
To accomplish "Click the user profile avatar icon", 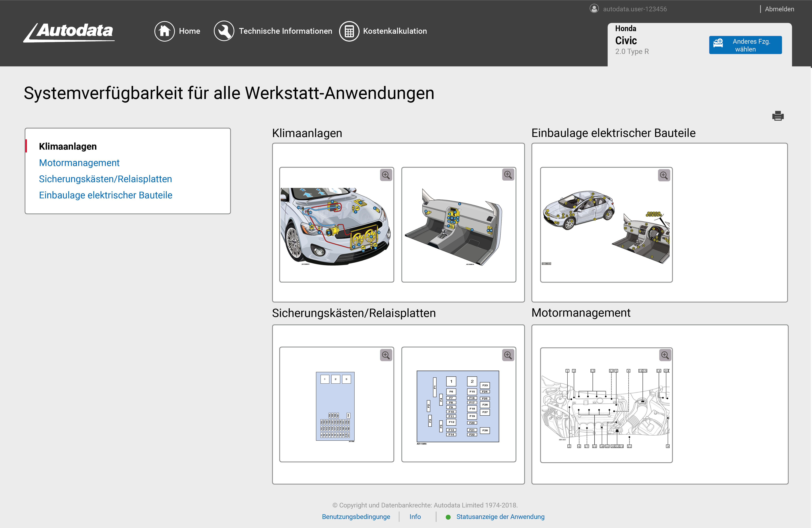I will (x=594, y=9).
